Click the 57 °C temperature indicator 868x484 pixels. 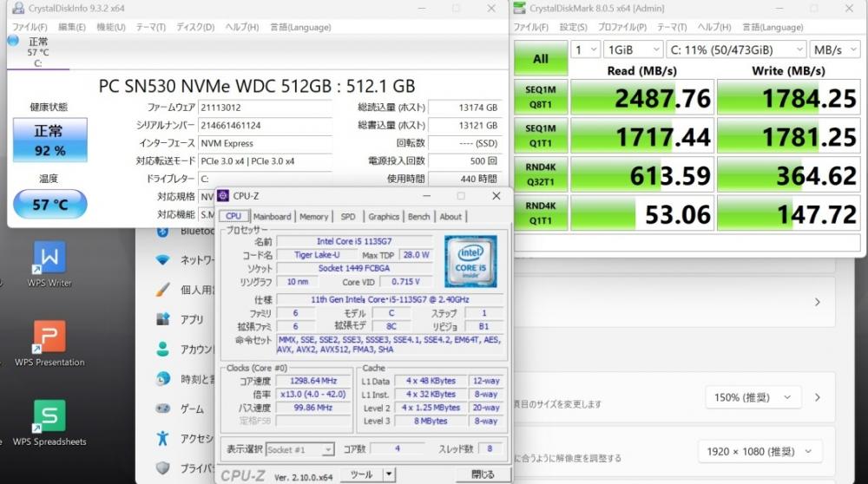point(49,204)
